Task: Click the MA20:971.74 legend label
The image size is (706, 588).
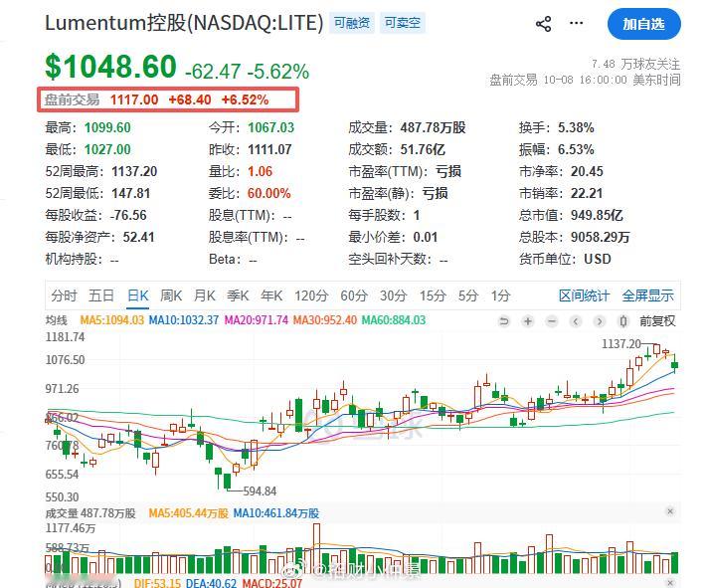Action: click(x=257, y=320)
